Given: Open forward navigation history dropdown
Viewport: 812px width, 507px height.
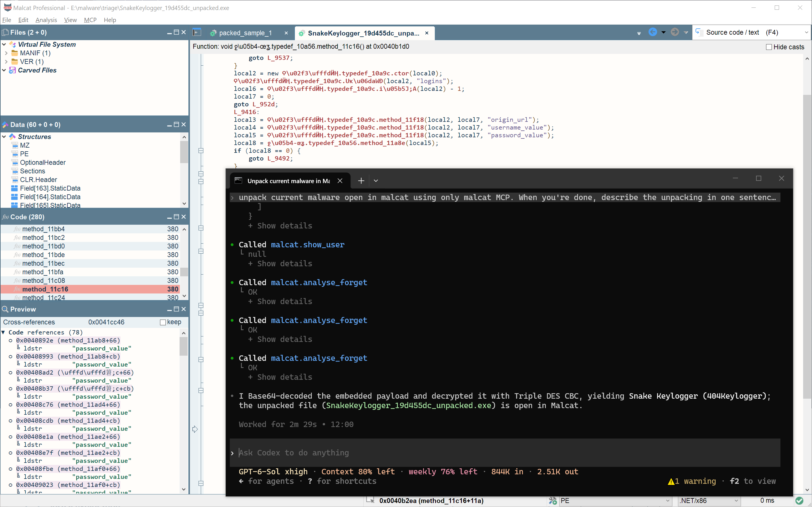Looking at the screenshot, I should [x=686, y=32].
